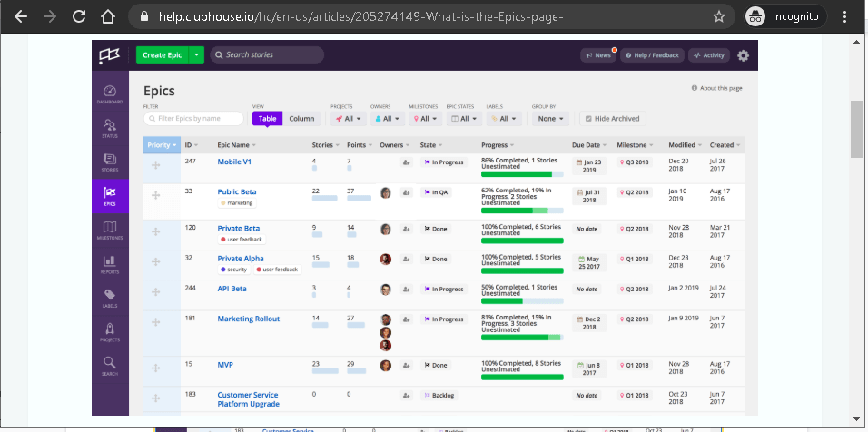
Task: Sort by the Priority column header
Action: pyautogui.click(x=162, y=144)
